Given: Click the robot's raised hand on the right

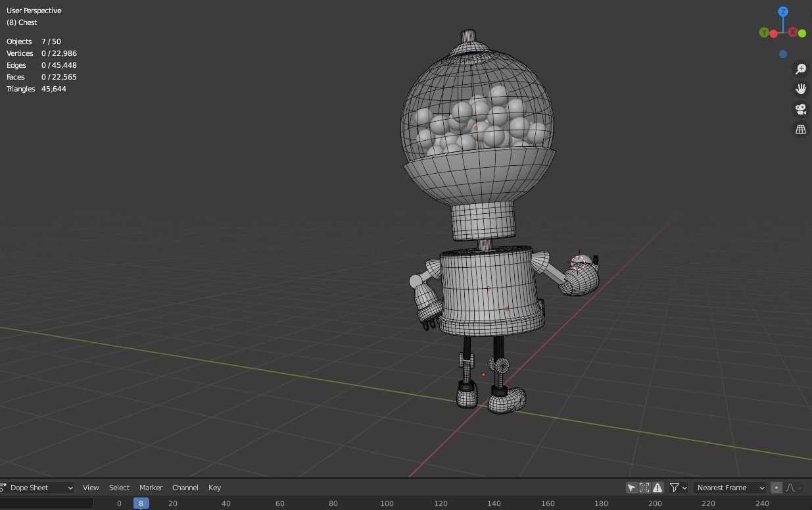Looking at the screenshot, I should [580, 276].
